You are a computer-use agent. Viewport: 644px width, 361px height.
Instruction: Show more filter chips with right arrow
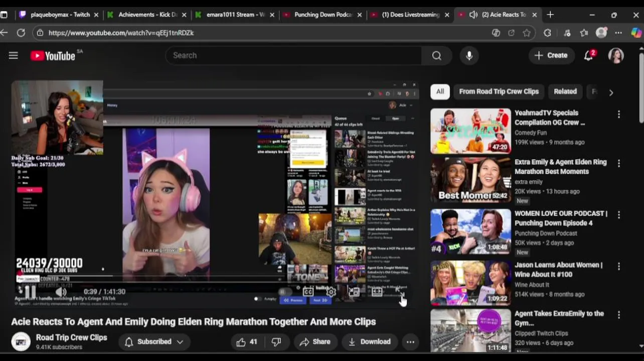click(x=611, y=92)
